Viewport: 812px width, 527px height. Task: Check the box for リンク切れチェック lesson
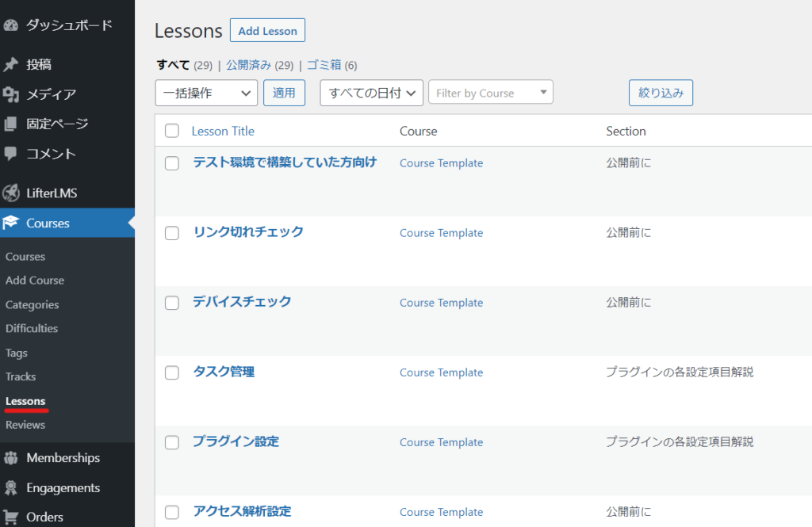172,233
